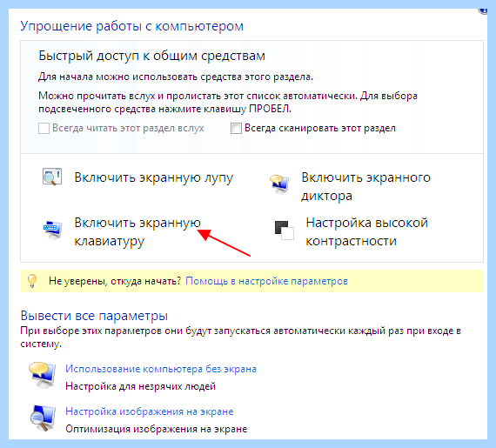Open Включить экранную клавиатуру
496x448 pixels.
coord(137,231)
